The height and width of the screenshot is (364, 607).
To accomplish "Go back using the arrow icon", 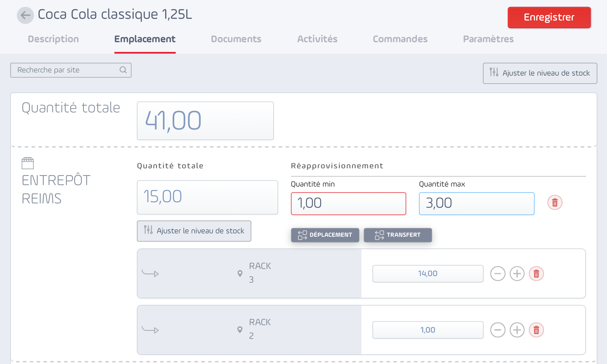I will tap(25, 15).
